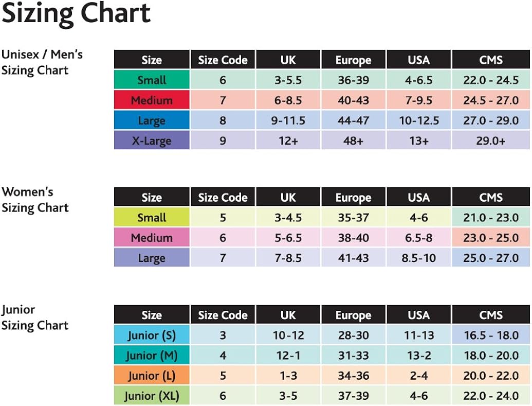Click the 29.0+ CMS value cell
The height and width of the screenshot is (406, 532).
tap(490, 140)
